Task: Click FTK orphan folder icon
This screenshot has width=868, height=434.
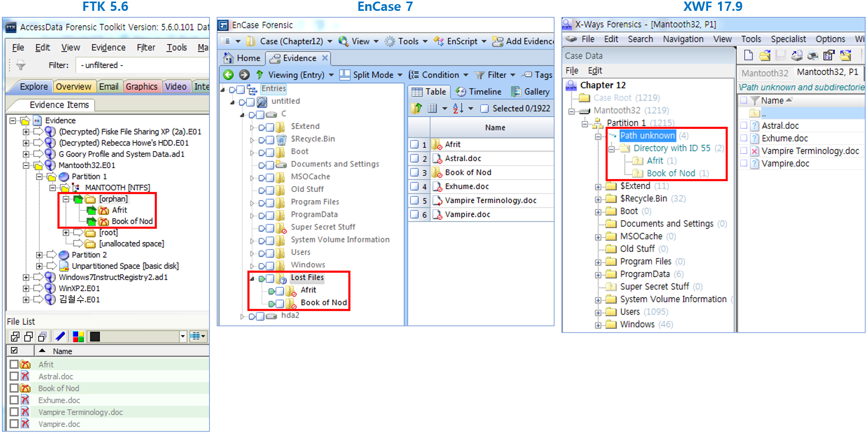Action: click(91, 199)
